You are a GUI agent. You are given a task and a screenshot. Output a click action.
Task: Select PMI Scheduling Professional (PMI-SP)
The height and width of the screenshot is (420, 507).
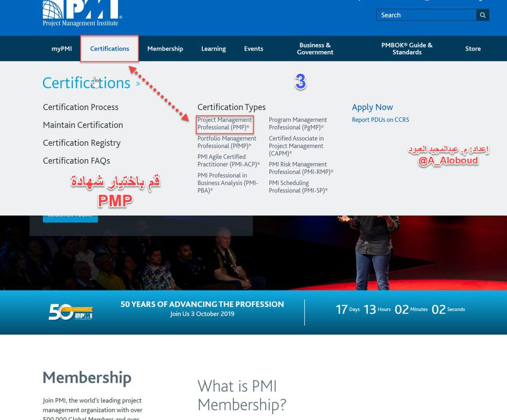[298, 187]
